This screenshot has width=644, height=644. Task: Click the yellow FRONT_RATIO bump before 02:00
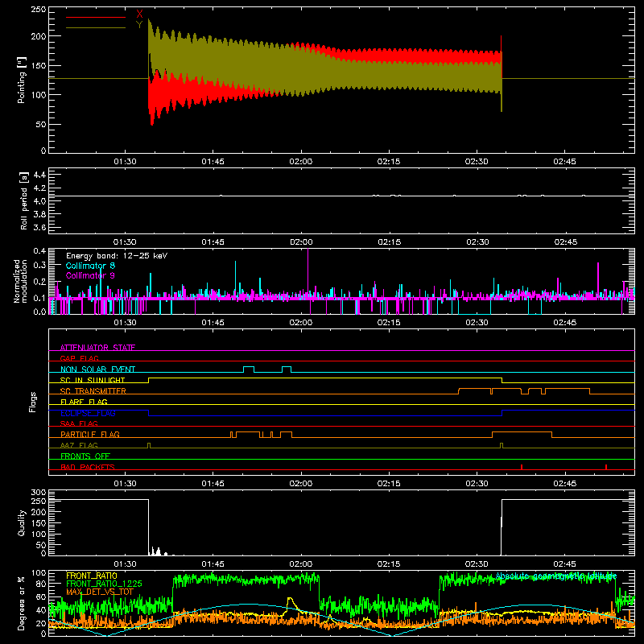[291, 605]
